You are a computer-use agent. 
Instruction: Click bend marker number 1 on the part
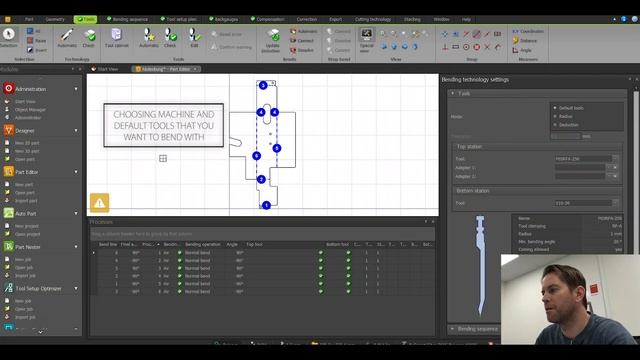coord(266,205)
